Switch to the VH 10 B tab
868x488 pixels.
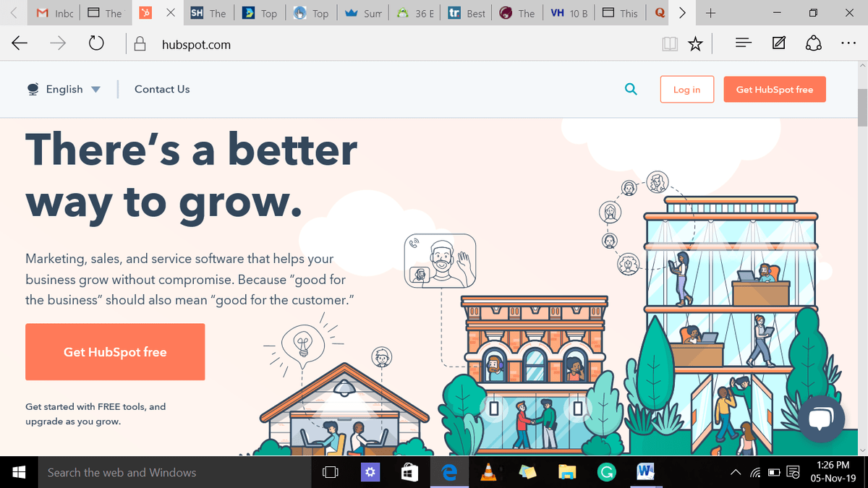569,13
